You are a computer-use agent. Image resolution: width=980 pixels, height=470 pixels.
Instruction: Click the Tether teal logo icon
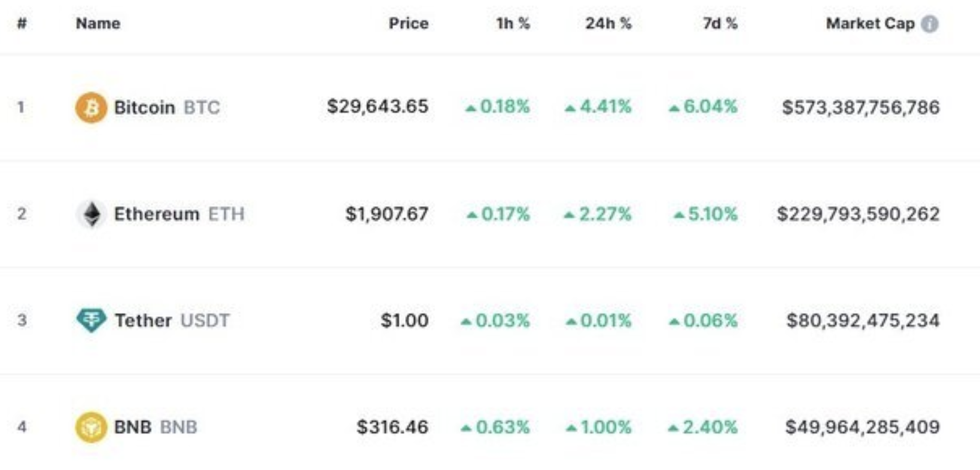pos(91,321)
